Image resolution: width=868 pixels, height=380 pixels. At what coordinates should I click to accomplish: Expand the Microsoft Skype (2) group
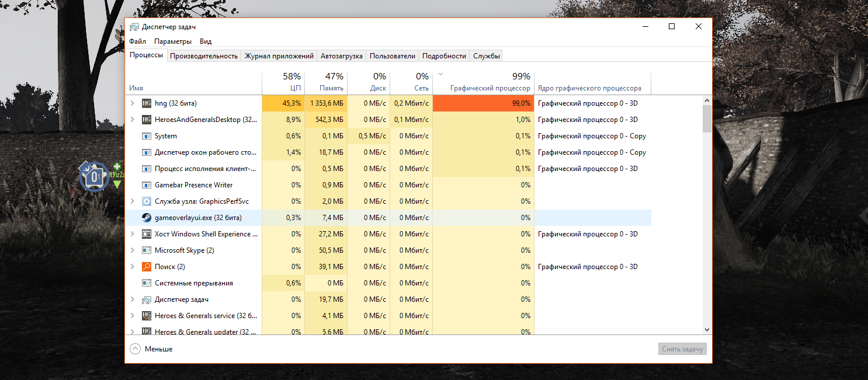(133, 250)
